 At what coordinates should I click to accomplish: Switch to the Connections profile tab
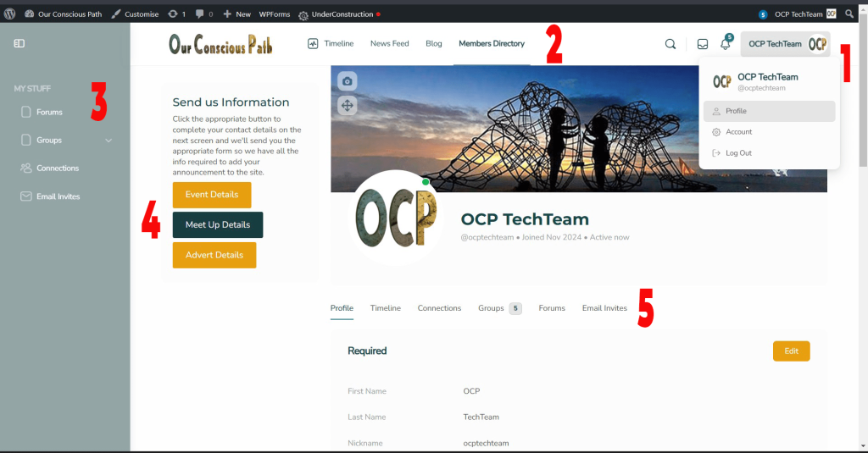coord(439,308)
